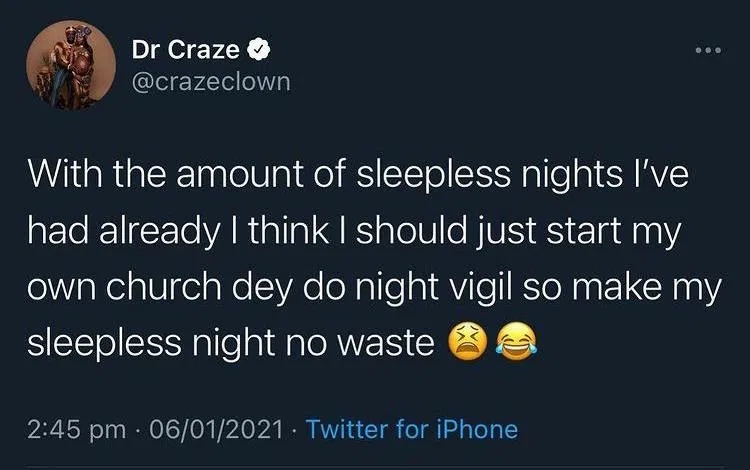The width and height of the screenshot is (750, 470).
Task: Click the tears of joy emoji
Action: click(511, 343)
